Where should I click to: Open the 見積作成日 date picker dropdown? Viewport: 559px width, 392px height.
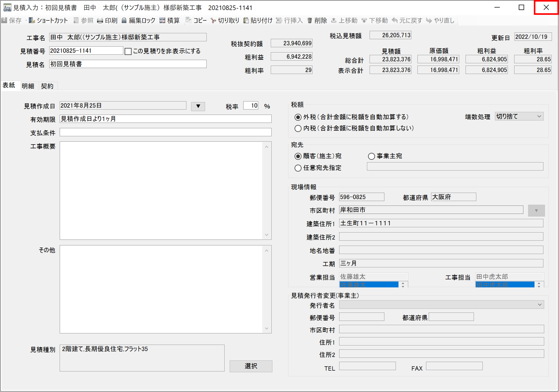tap(198, 106)
